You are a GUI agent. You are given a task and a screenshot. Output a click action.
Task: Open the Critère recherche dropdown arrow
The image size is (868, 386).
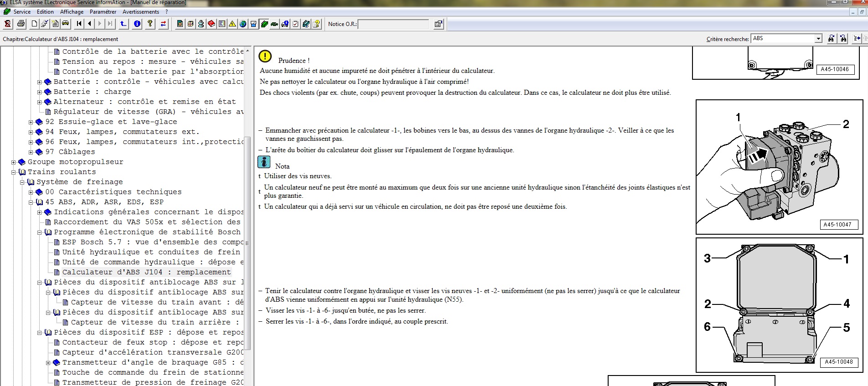(818, 39)
